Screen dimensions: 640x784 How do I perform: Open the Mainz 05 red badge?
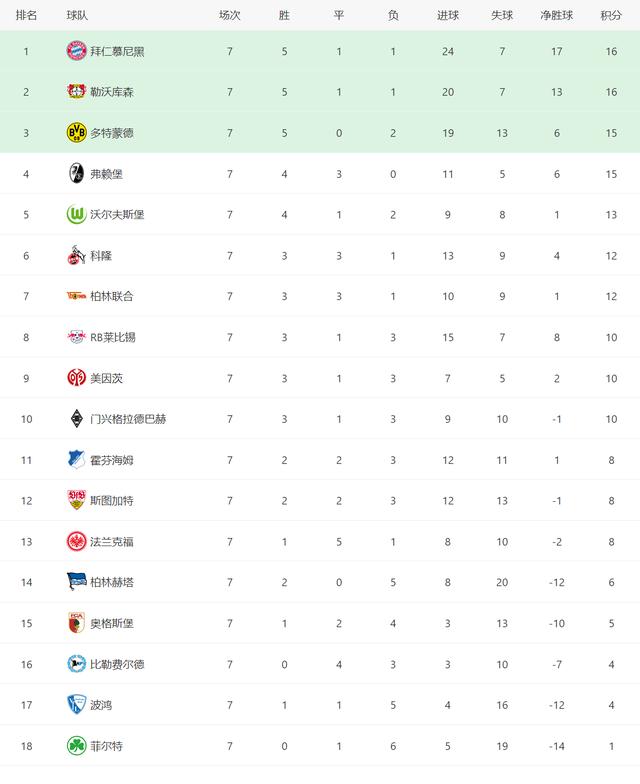point(76,378)
